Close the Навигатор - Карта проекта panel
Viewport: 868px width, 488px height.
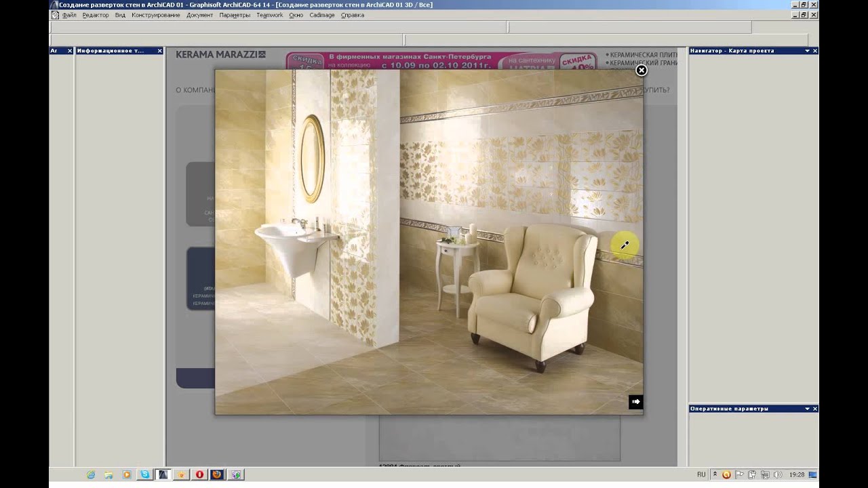tap(815, 51)
